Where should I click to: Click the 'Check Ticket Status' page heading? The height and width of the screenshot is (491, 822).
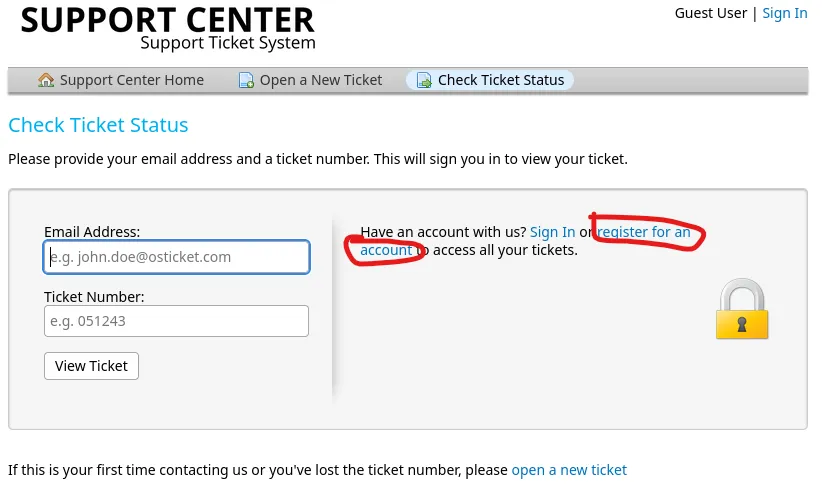(x=98, y=125)
